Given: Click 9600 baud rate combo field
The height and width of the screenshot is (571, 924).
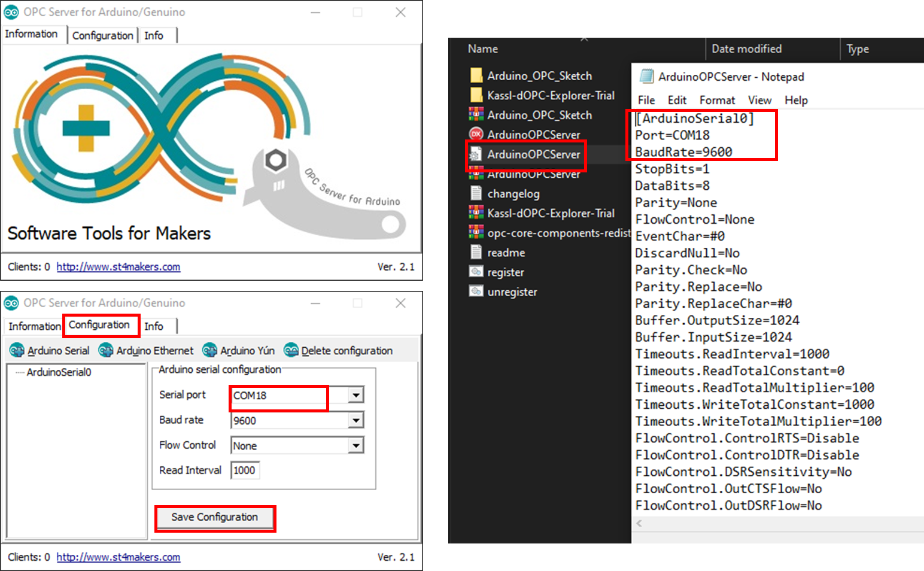Looking at the screenshot, I should pos(297,420).
